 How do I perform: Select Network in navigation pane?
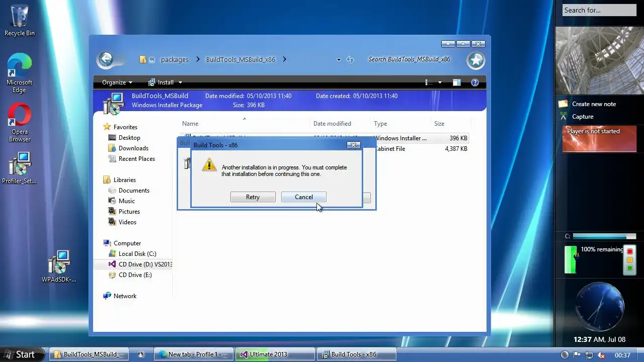pyautogui.click(x=125, y=296)
